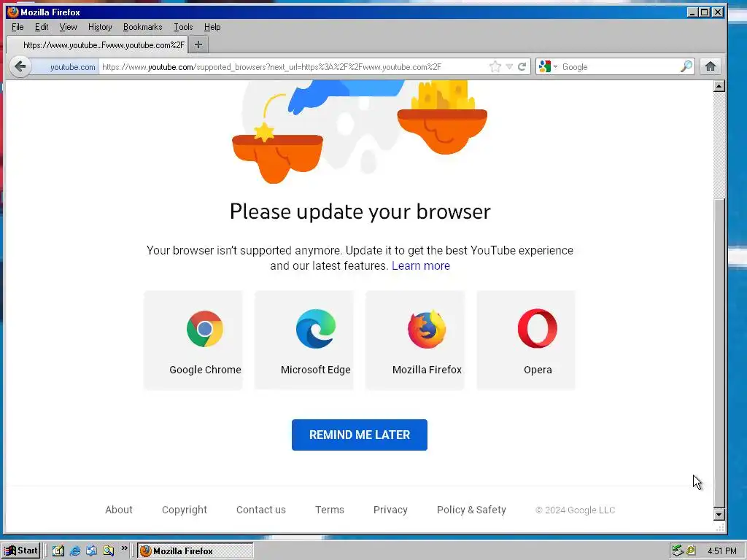
Task: Choose the Google Chrome logo
Action: pyautogui.click(x=205, y=329)
